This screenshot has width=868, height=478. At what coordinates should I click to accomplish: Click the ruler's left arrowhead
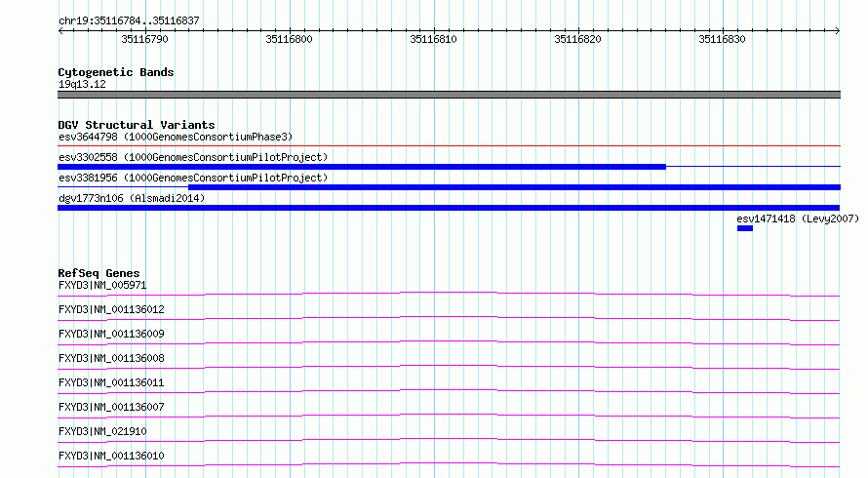coord(60,30)
